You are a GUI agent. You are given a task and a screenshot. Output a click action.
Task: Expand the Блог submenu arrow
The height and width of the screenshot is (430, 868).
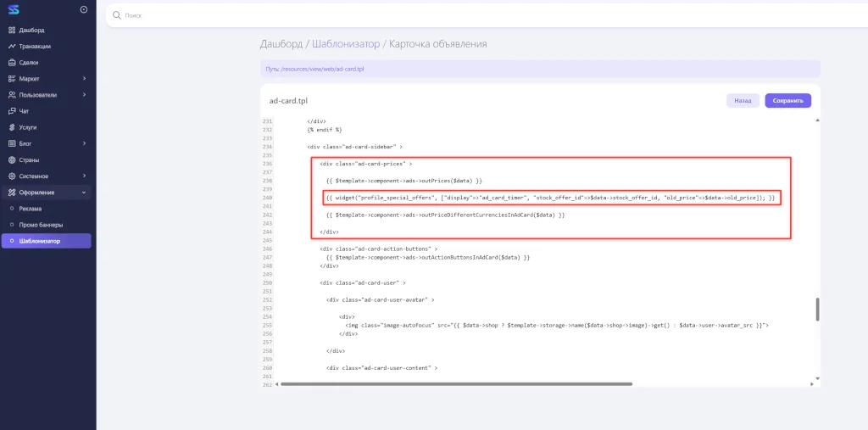tap(84, 143)
